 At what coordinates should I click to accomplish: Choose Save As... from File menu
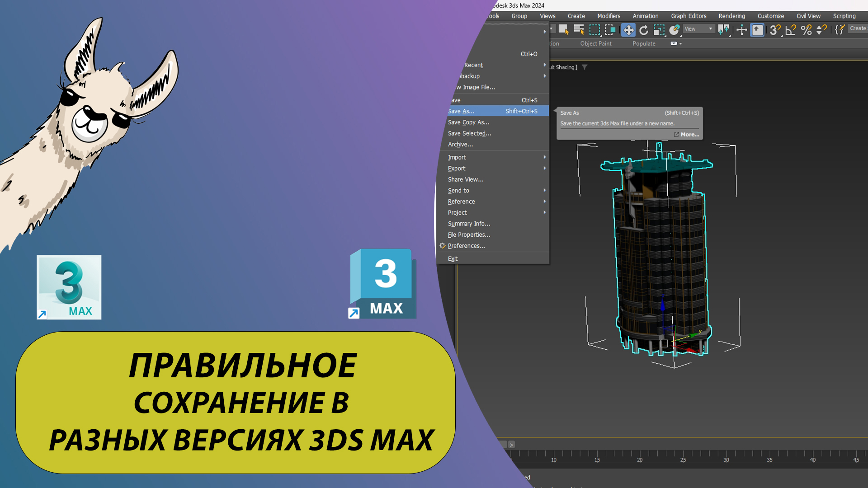[461, 111]
